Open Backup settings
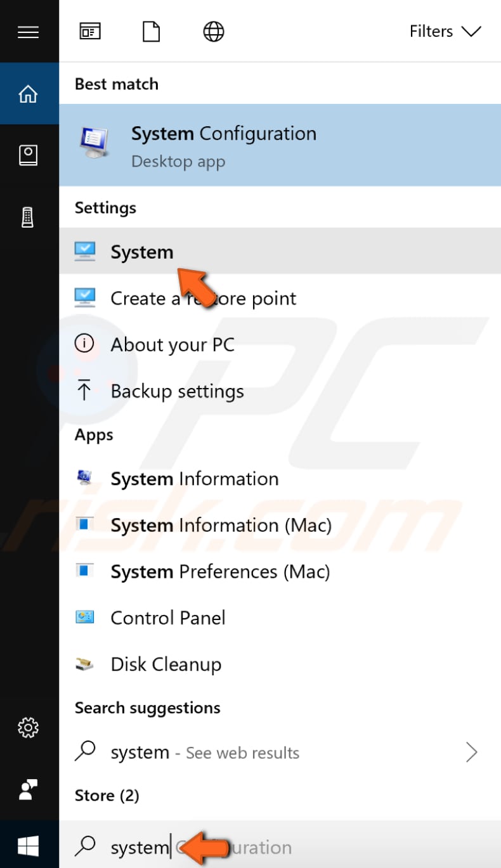 [177, 391]
